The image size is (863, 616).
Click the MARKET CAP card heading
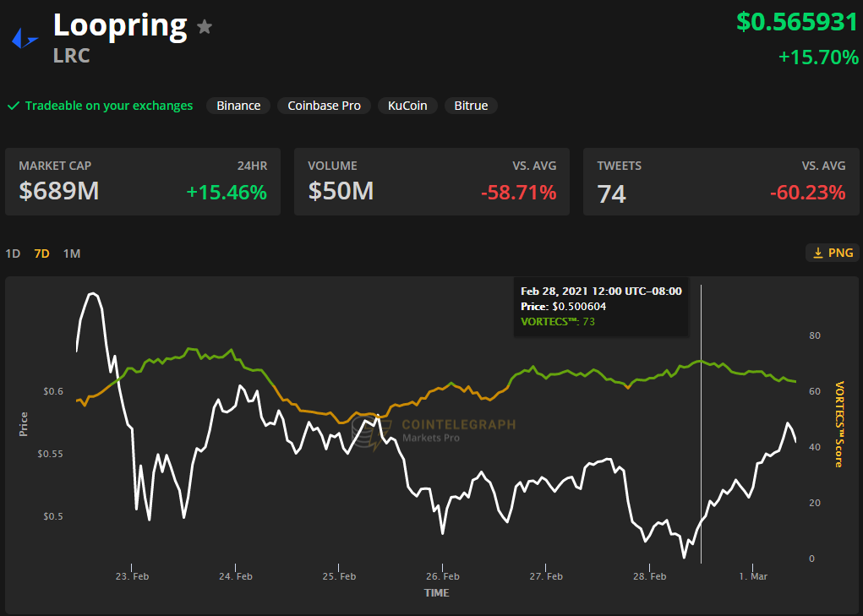55,166
